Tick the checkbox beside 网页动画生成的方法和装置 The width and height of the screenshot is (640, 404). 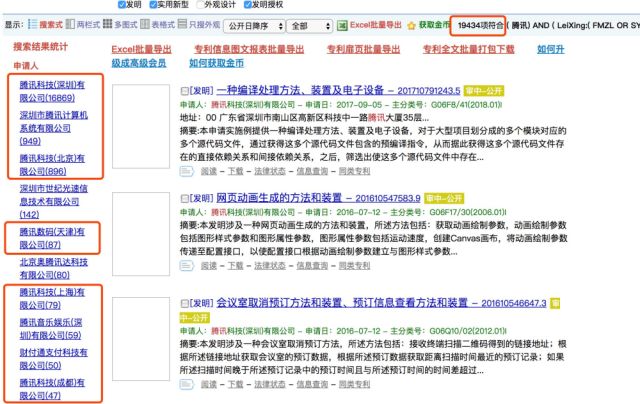(184, 198)
